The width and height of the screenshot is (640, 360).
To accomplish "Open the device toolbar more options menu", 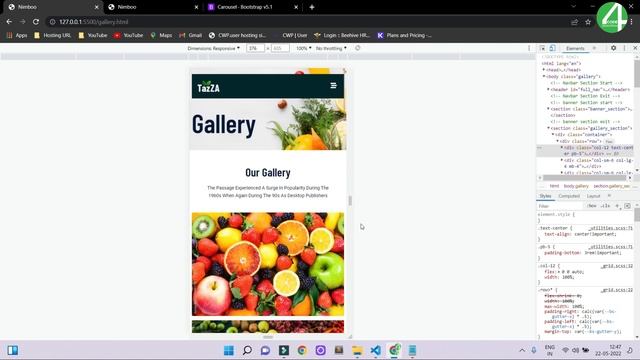I will point(529,48).
